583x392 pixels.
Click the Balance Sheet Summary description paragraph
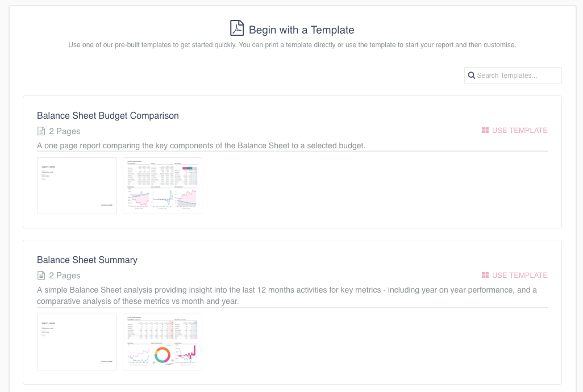coord(286,295)
